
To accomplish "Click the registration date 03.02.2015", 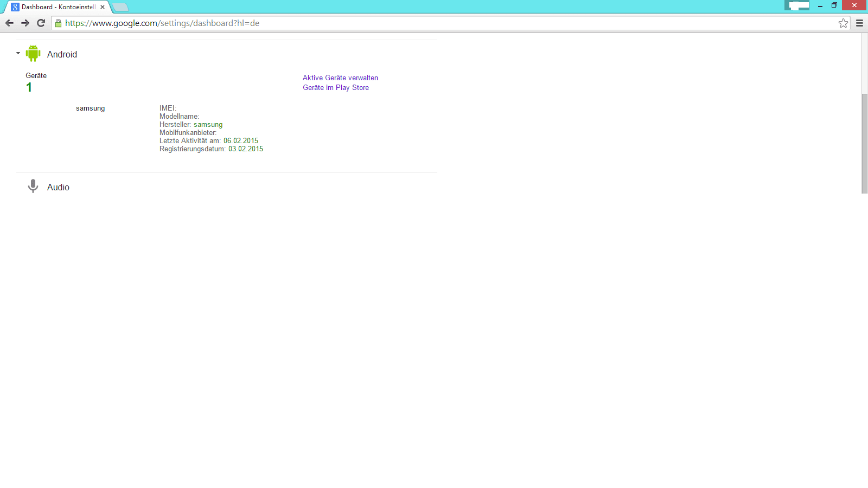I will (246, 149).
